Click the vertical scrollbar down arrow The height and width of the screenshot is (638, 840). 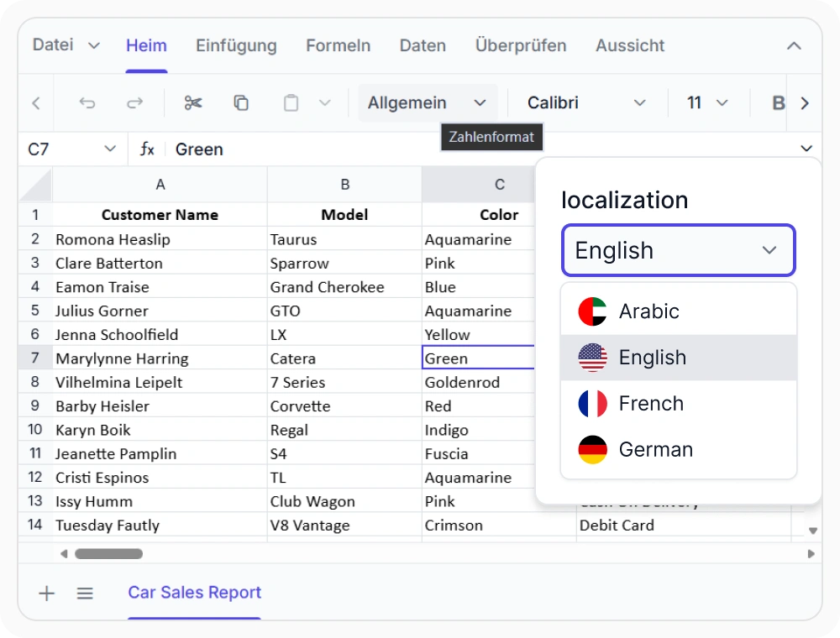click(812, 531)
